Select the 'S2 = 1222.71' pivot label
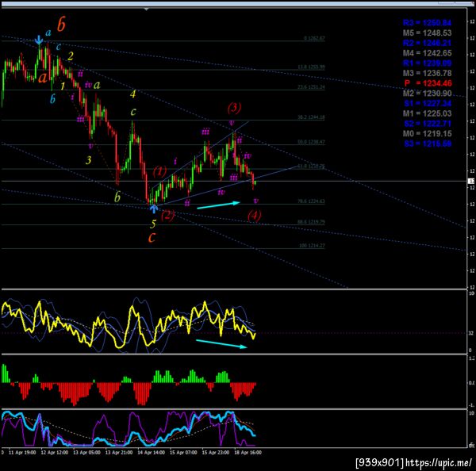 pyautogui.click(x=428, y=124)
